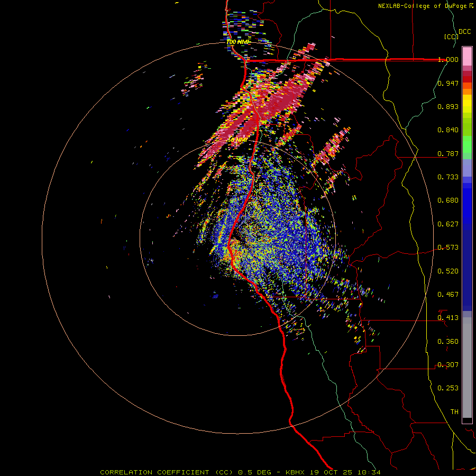
Task: Click the 0.360 color scale value
Action: point(448,342)
